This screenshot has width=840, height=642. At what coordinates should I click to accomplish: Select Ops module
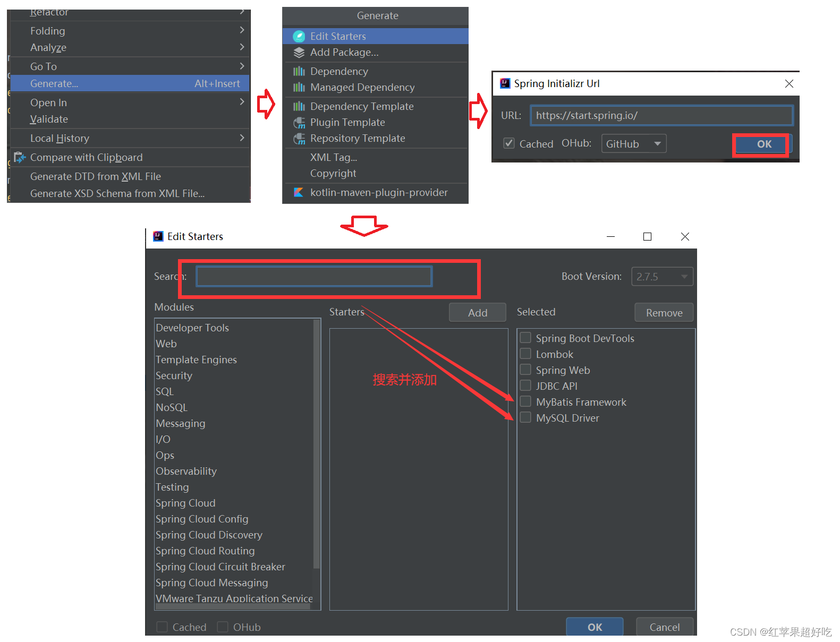234,455
